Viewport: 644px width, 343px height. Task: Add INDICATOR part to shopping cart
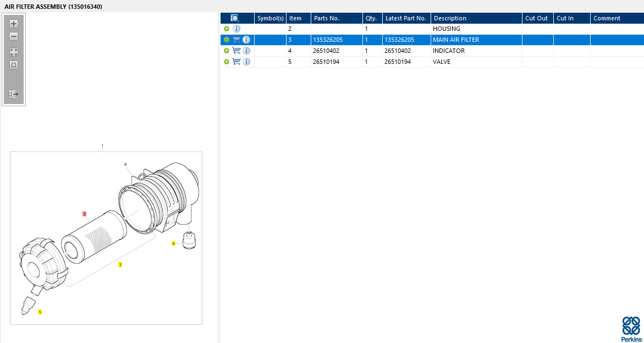(236, 51)
